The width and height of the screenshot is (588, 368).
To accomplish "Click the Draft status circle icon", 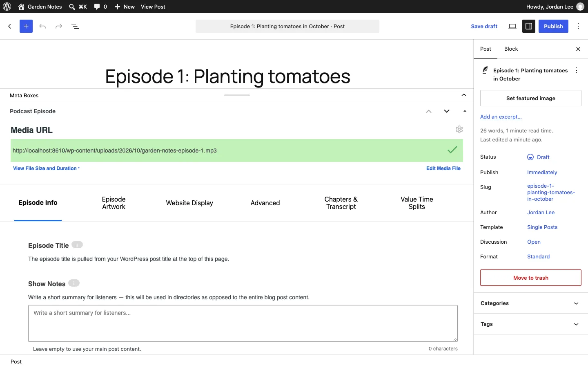I will [x=530, y=157].
